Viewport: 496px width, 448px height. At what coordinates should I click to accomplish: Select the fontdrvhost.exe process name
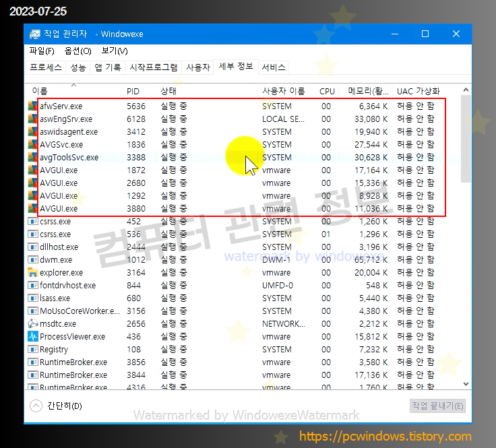tap(67, 285)
